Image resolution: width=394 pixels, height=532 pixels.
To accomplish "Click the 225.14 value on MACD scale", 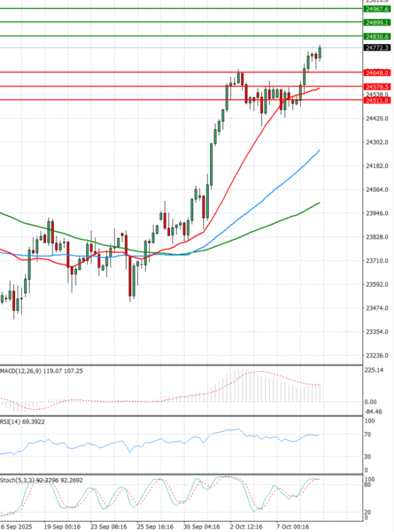I will (374, 370).
